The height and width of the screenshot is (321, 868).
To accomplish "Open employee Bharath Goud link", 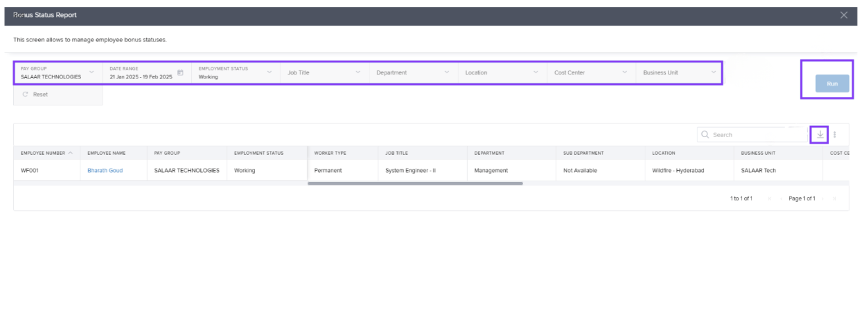I will coord(105,171).
